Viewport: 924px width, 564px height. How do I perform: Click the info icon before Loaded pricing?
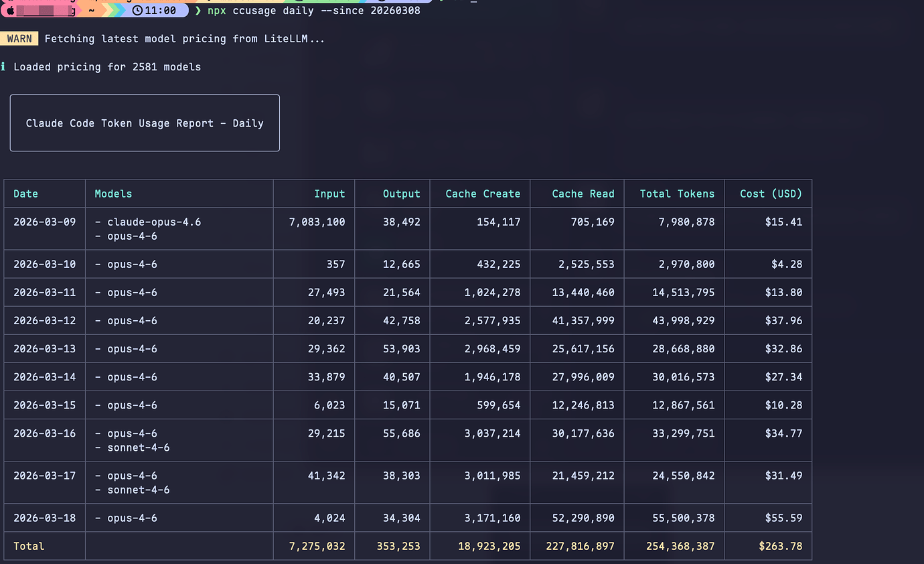3,67
